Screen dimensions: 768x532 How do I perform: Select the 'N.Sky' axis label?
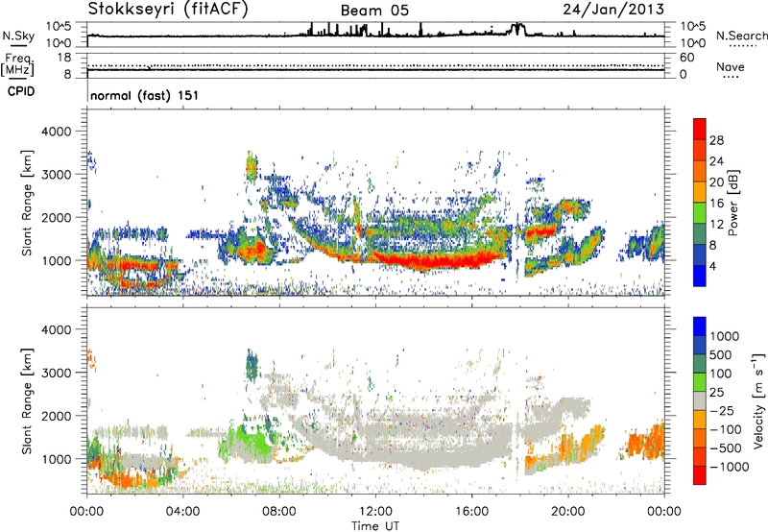tap(18, 36)
